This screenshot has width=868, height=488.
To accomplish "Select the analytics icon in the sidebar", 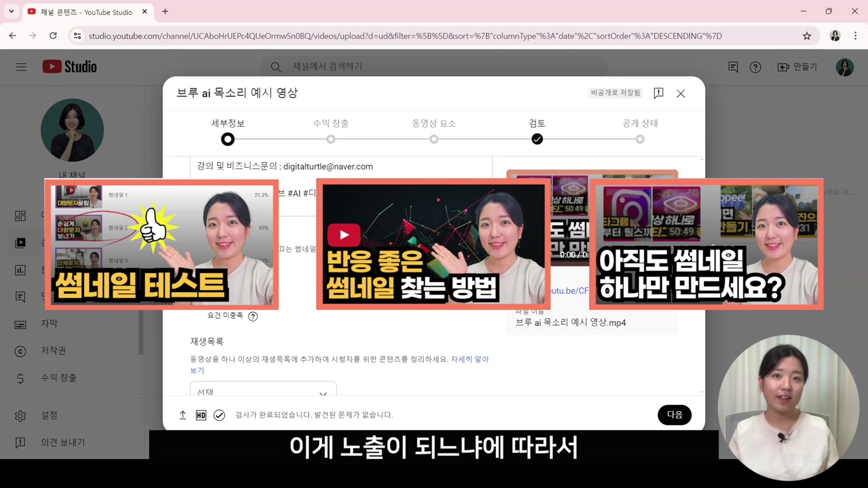I will click(x=21, y=270).
